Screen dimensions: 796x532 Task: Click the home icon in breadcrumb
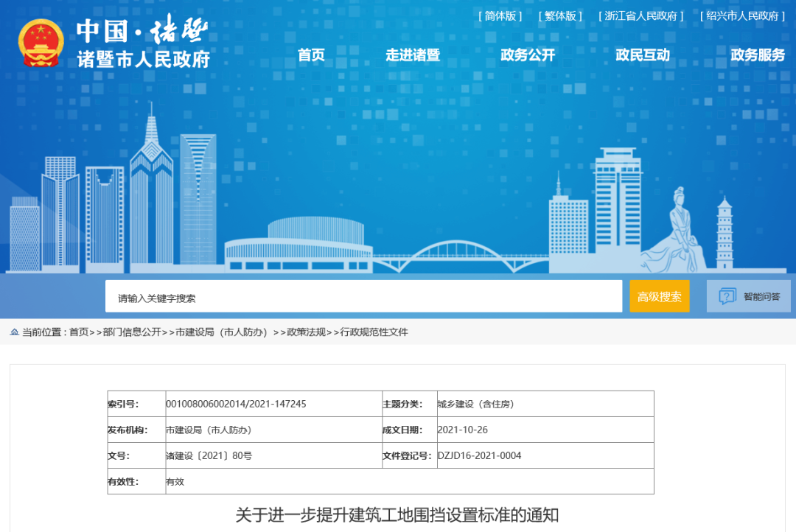[x=14, y=332]
